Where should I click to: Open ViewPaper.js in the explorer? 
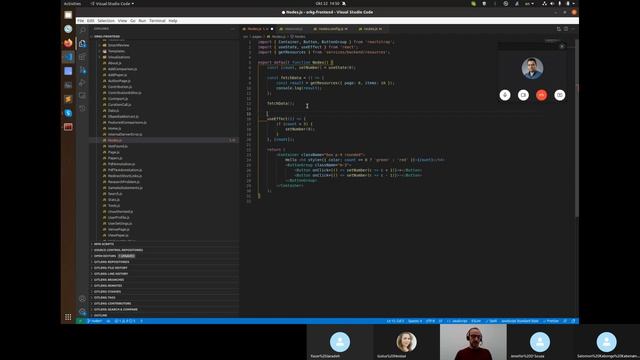tap(118, 236)
